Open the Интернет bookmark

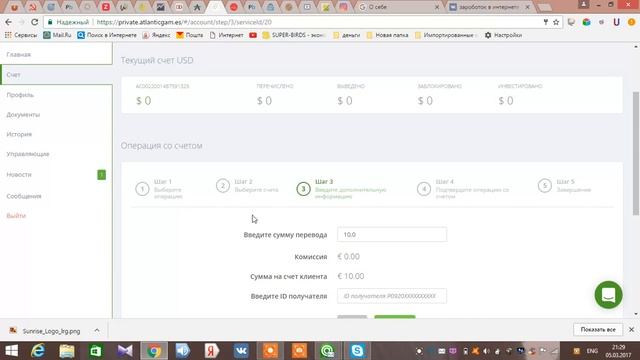pyautogui.click(x=227, y=35)
